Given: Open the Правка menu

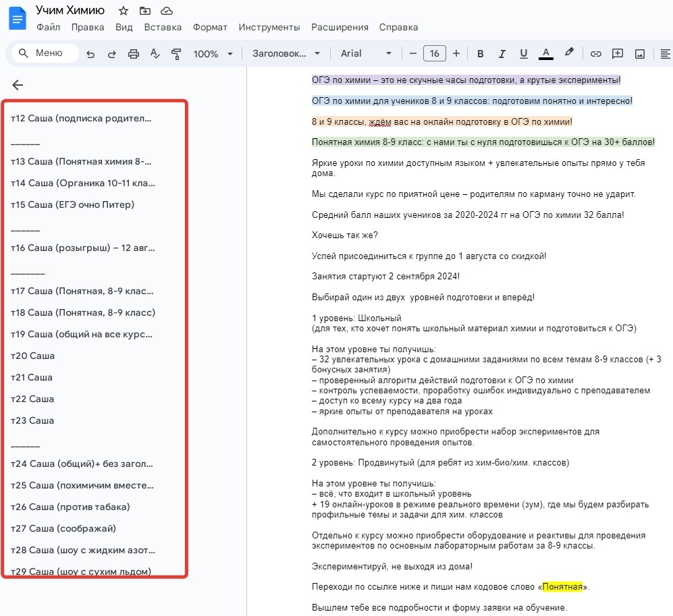Looking at the screenshot, I should (88, 27).
